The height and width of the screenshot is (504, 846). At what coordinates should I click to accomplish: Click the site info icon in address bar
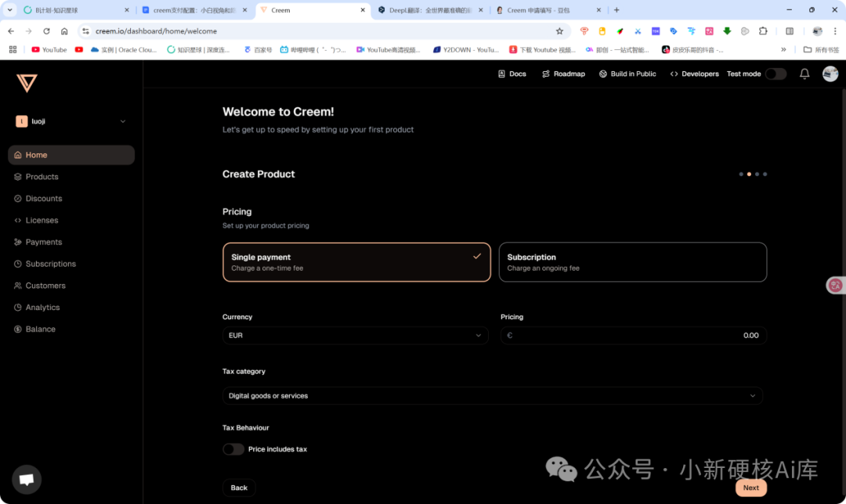click(86, 31)
